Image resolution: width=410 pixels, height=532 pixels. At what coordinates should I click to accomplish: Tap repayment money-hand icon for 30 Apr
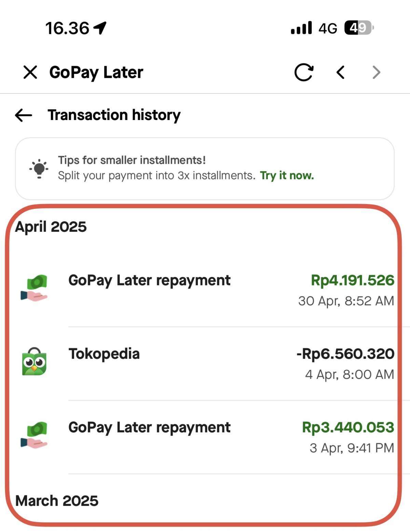pyautogui.click(x=34, y=288)
